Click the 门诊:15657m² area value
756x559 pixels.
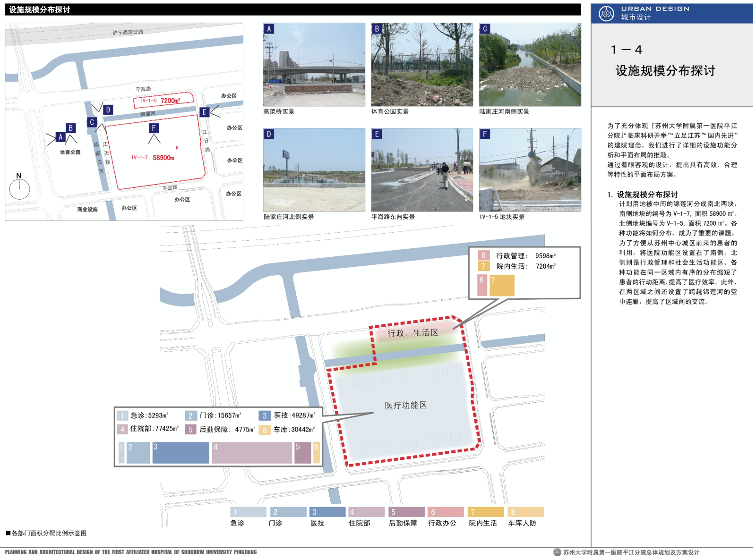tap(220, 415)
